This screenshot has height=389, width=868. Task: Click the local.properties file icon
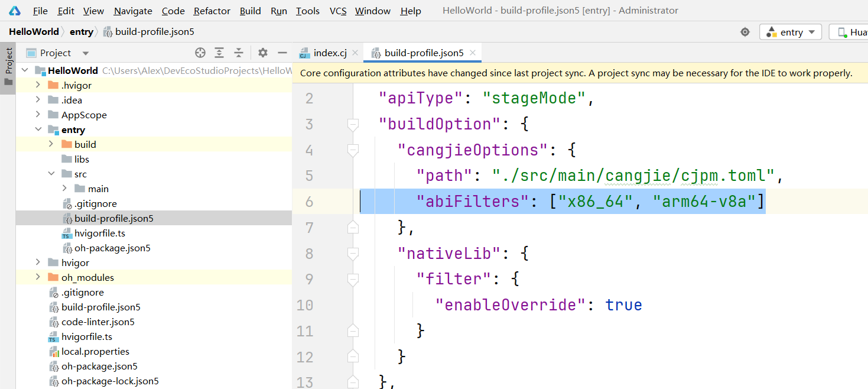[x=53, y=351]
